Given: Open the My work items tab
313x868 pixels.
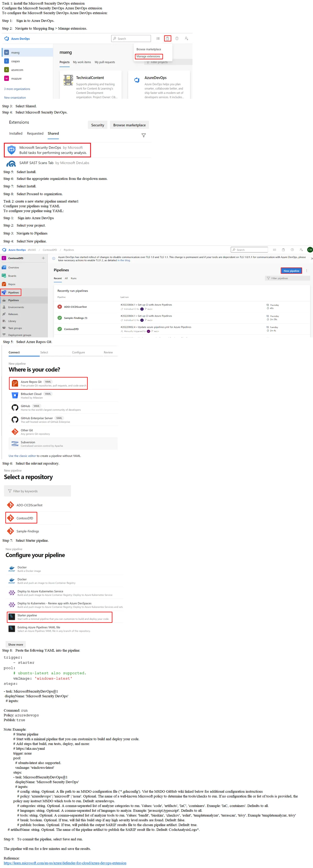Looking at the screenshot, I should click(82, 62).
